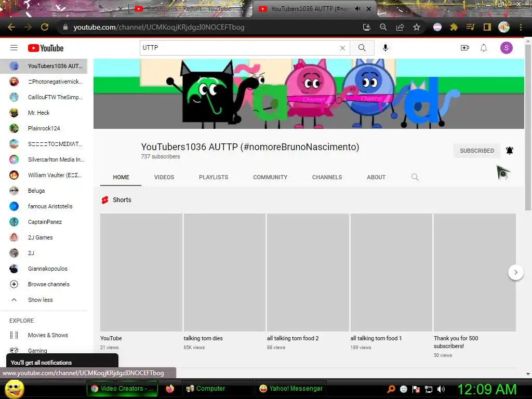Toggle the channel notification bell
532x399 pixels.
(509, 150)
